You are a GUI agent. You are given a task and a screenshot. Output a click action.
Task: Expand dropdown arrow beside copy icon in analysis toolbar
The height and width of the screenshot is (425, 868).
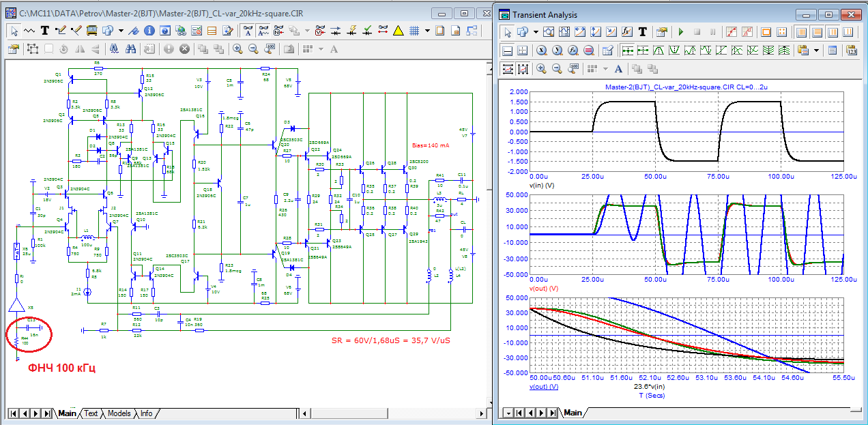[536, 32]
